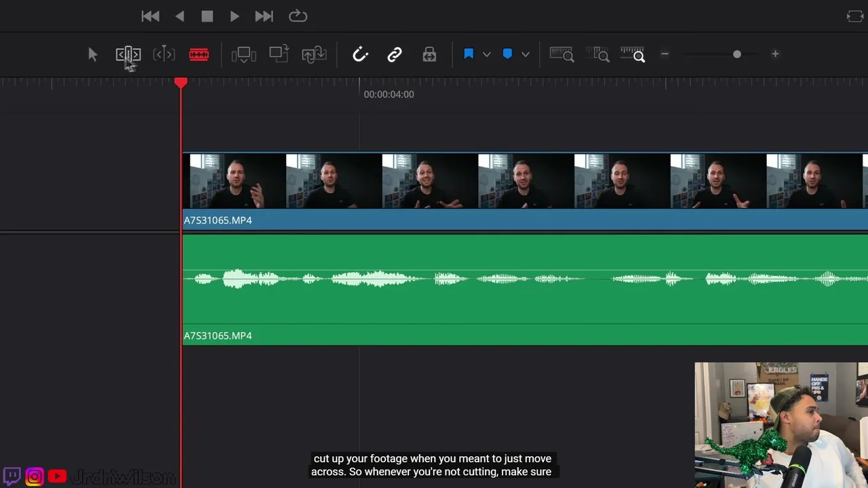The image size is (868, 488).
Task: Toggle position lock padlock icon
Action: click(429, 54)
